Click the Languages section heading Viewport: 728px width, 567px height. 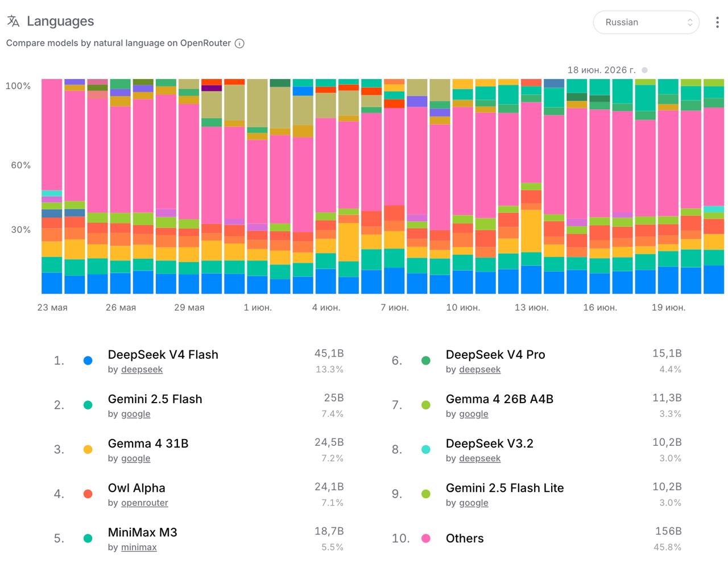(60, 21)
